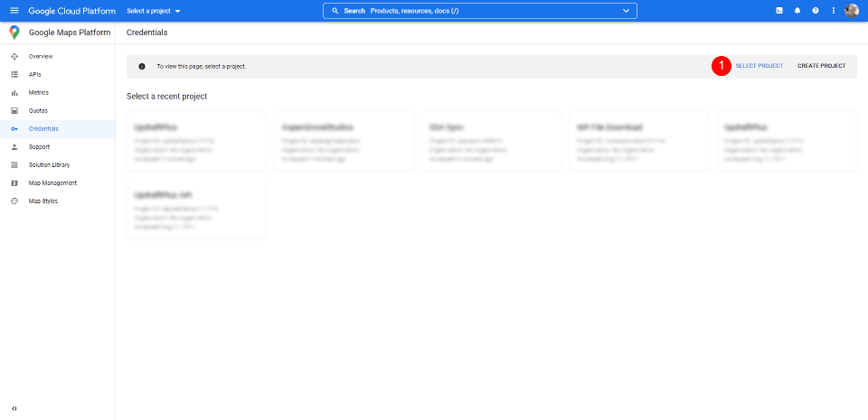
Task: Open the help question mark icon
Action: (816, 11)
